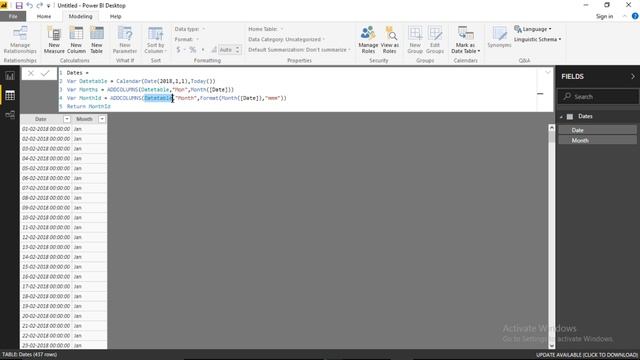Open Sort by Column
640x360 pixels.
click(155, 39)
